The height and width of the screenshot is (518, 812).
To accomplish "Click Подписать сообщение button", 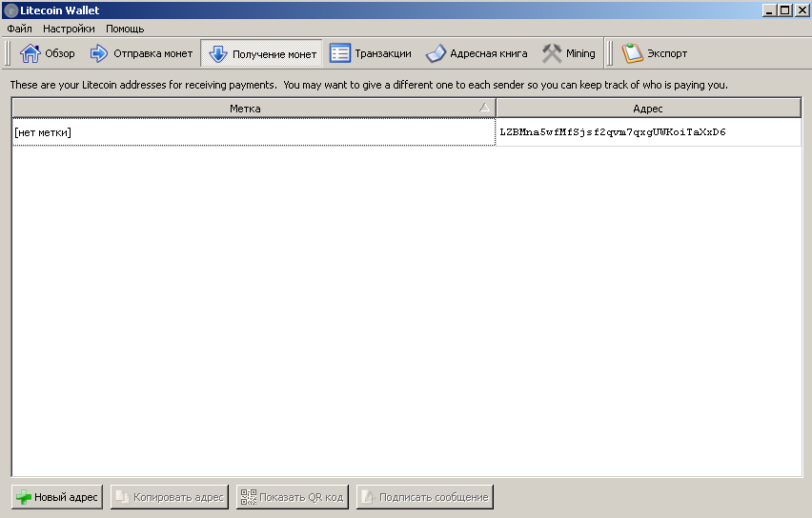I will (x=425, y=497).
